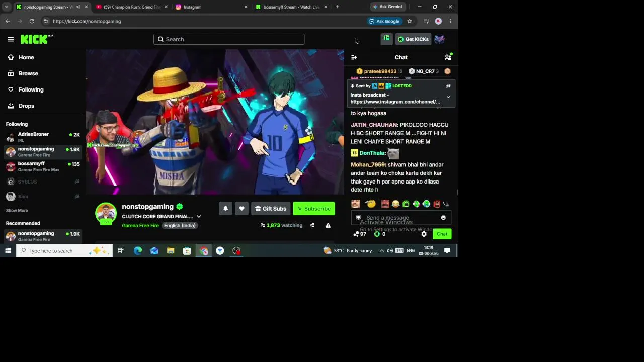Image resolution: width=644 pixels, height=362 pixels.
Task: Report the stream with warning icon
Action: click(x=328, y=225)
